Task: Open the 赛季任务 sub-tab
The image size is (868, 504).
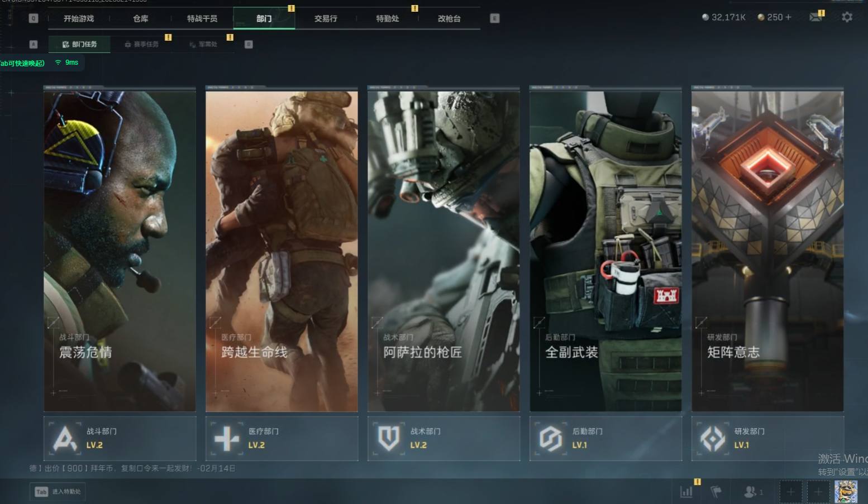Action: (141, 44)
